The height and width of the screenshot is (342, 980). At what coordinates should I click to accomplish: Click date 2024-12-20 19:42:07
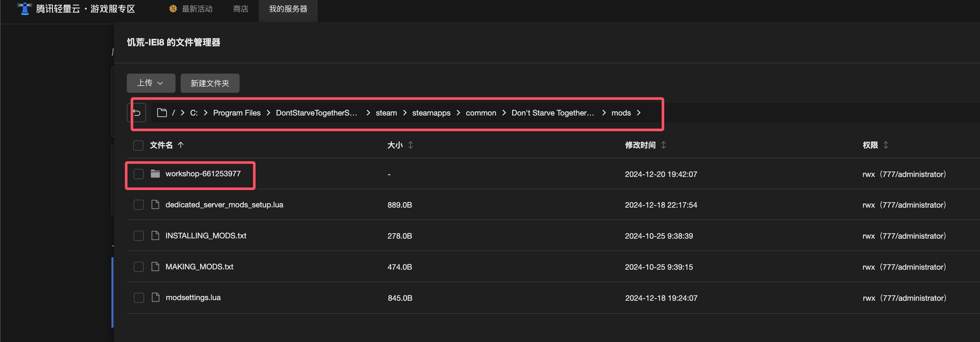pos(661,174)
